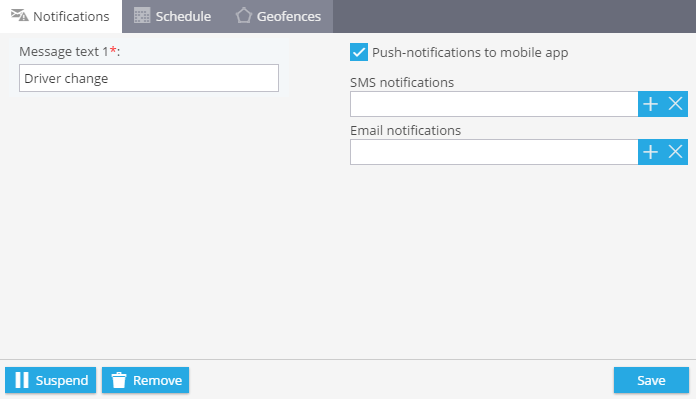Image resolution: width=696 pixels, height=399 pixels.
Task: Uncheck Push-notifications to mobile app checkbox
Action: click(359, 52)
